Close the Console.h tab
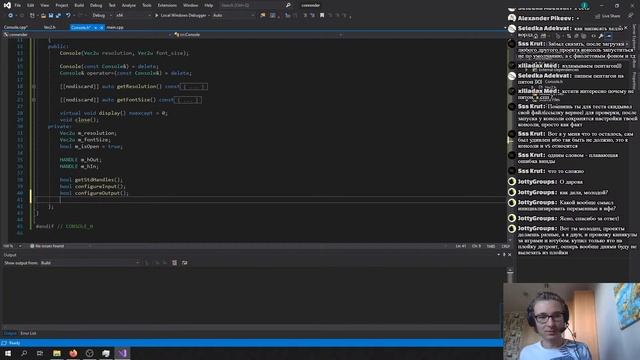Viewport: 640px width, 360px height. click(x=101, y=27)
